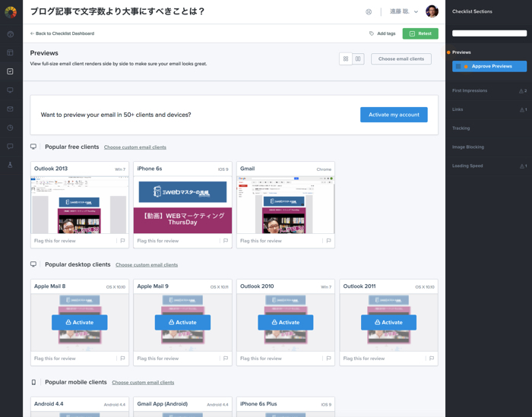
Task: Expand the First Impressions checklist section
Action: pos(470,90)
